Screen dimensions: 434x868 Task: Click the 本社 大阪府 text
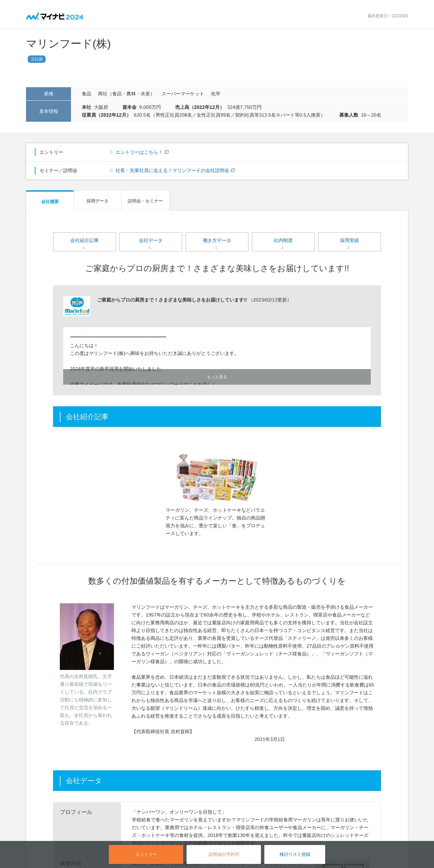coord(95,107)
